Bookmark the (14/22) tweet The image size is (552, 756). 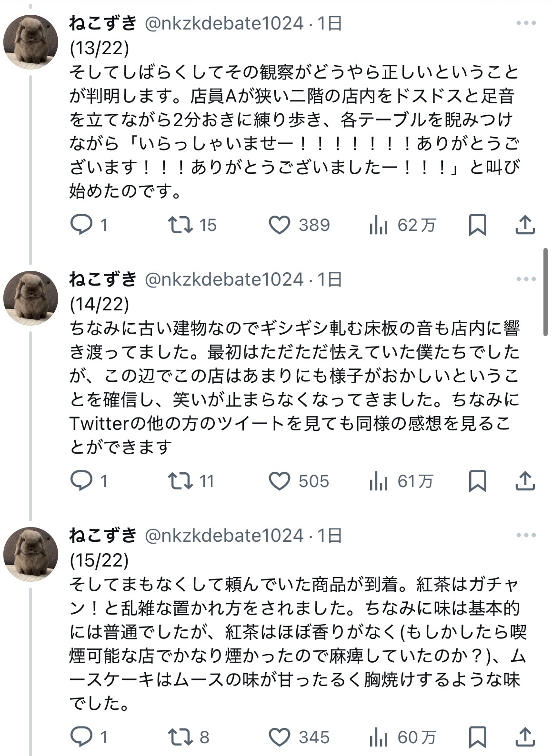point(477,481)
